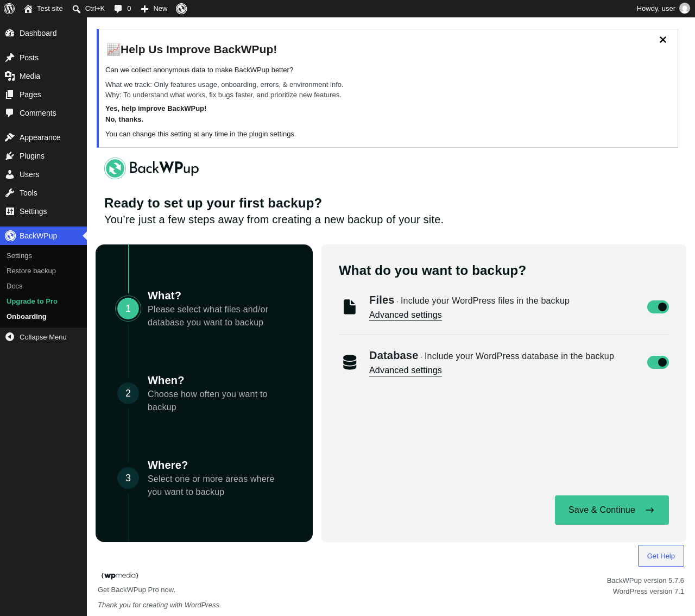The width and height of the screenshot is (695, 616).
Task: Click Yes, help improve BackWPup!
Action: pos(156,109)
